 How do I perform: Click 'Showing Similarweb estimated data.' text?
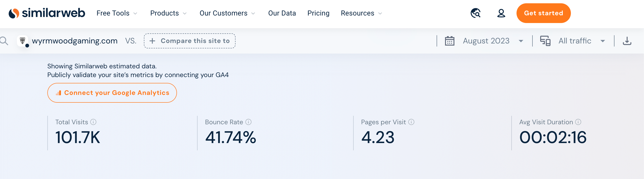click(x=102, y=66)
